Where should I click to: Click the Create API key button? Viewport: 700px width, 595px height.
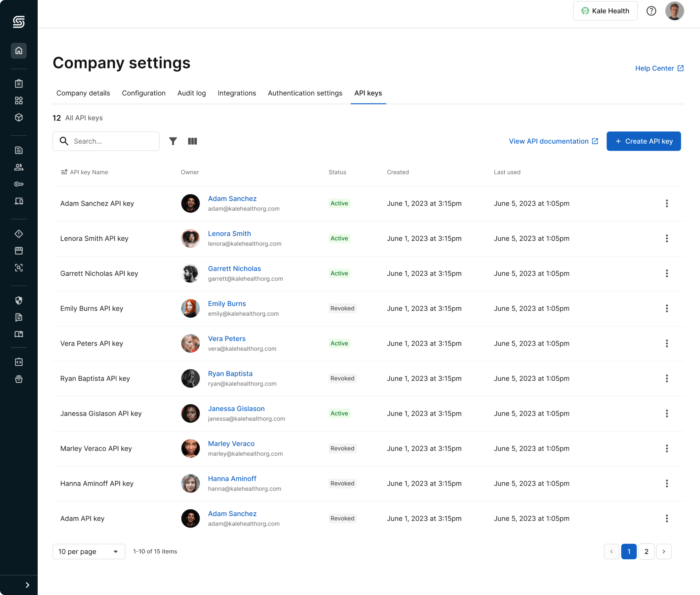pos(643,141)
